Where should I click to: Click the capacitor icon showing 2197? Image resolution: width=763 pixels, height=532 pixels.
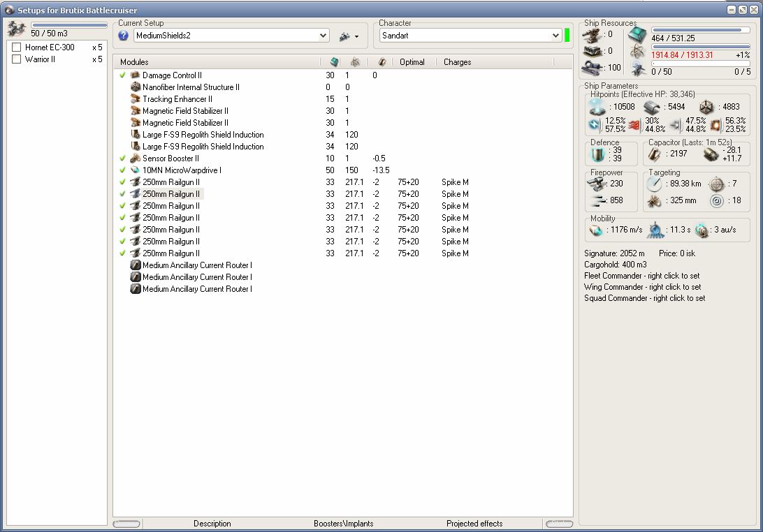click(x=654, y=154)
